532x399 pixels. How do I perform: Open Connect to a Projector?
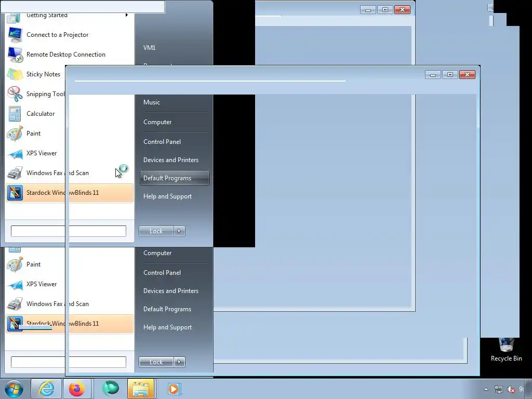coord(70,35)
